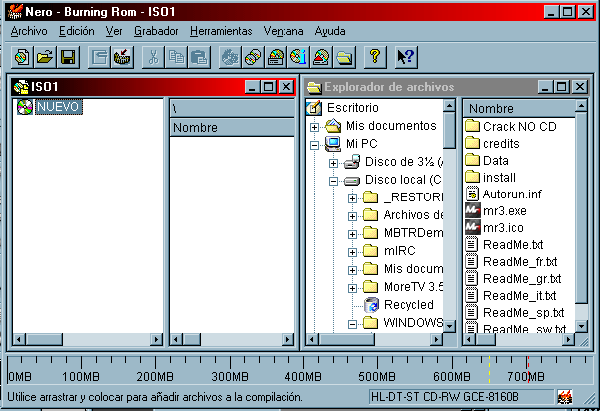This screenshot has width=600, height=411.
Task: Click the gear-shaped toolbar icon
Action: click(230, 57)
